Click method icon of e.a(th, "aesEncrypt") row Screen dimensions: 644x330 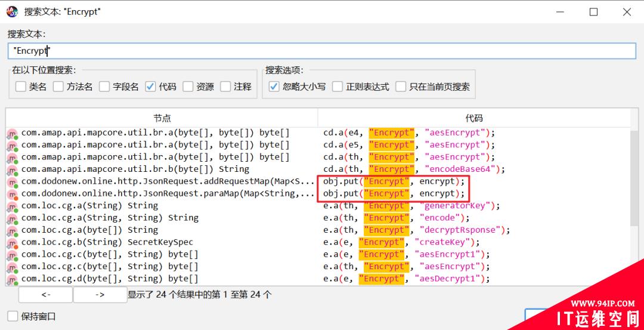(13, 267)
